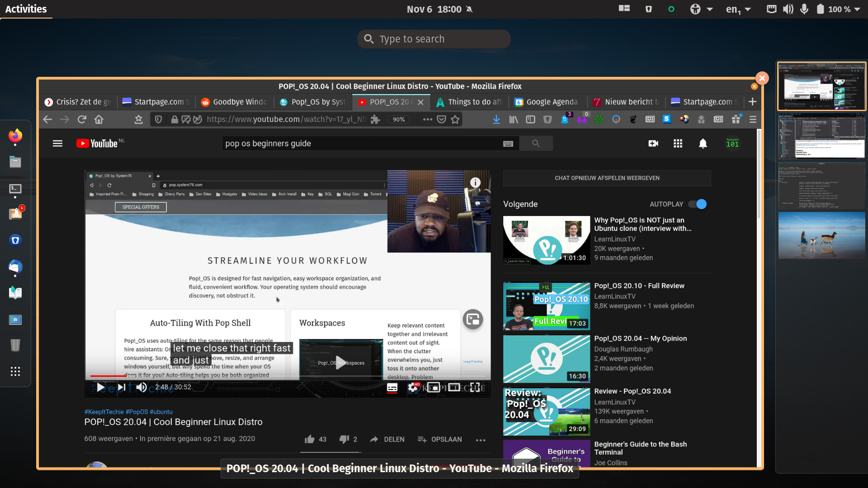Toggle video subtitles (CC) button
The image size is (868, 488).
pos(392,387)
